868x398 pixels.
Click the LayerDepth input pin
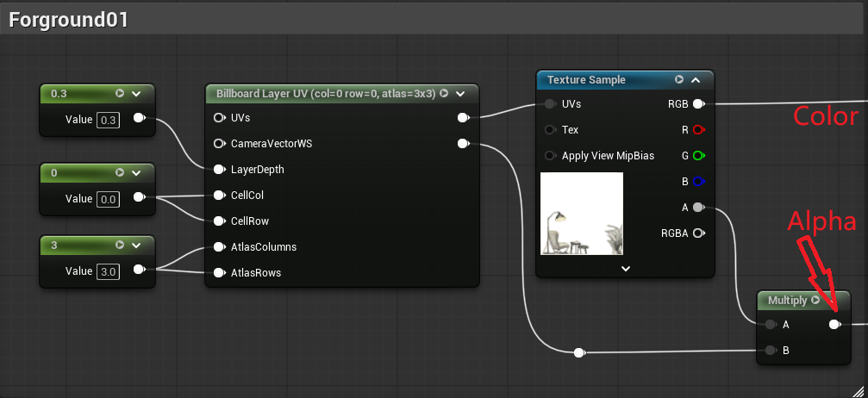220,169
